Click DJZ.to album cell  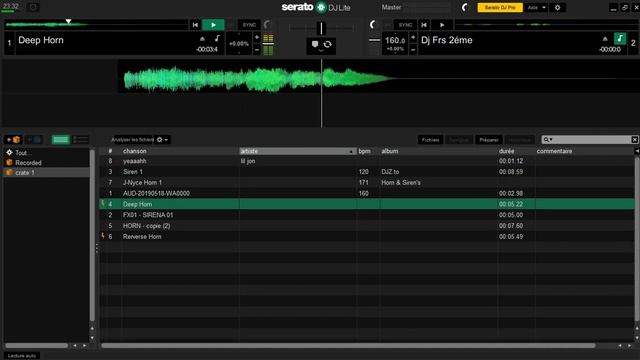tap(390, 172)
